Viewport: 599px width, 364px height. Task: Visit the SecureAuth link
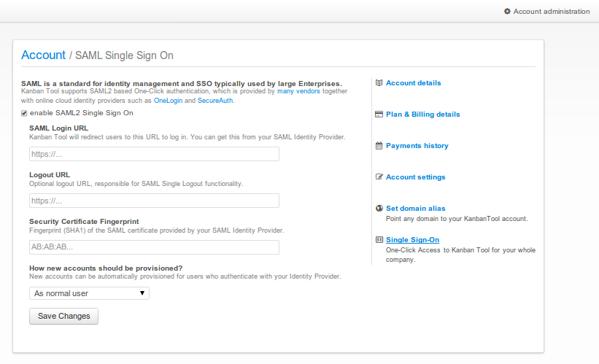[215, 101]
